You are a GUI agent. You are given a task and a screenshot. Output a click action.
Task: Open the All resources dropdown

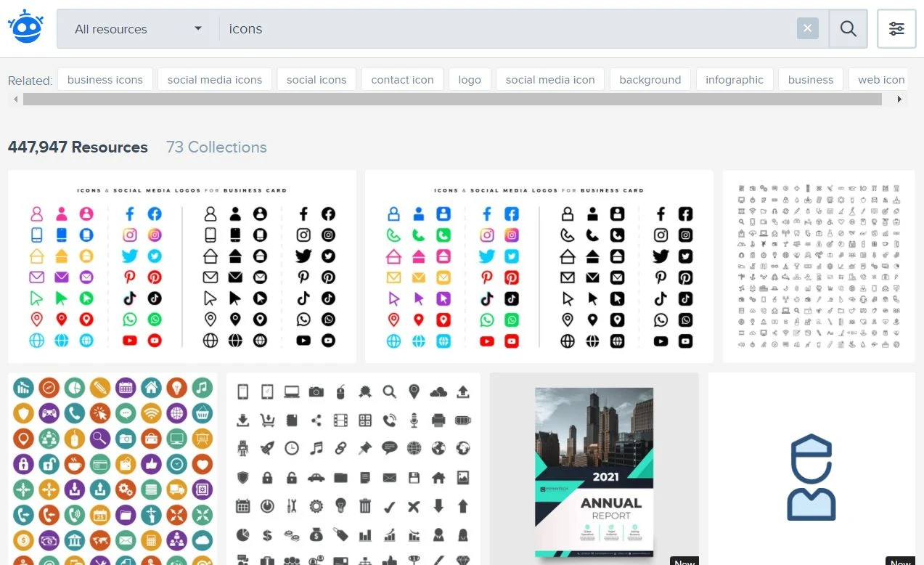(138, 29)
